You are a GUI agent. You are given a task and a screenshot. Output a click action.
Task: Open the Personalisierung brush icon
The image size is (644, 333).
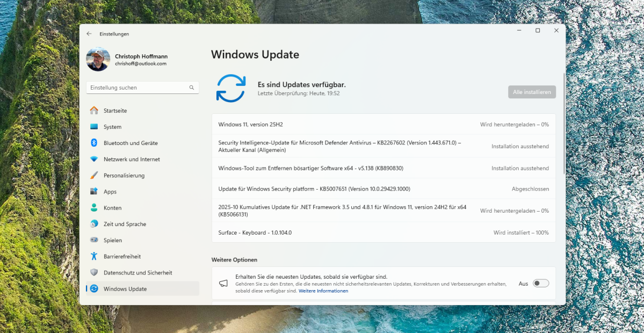[x=95, y=175]
